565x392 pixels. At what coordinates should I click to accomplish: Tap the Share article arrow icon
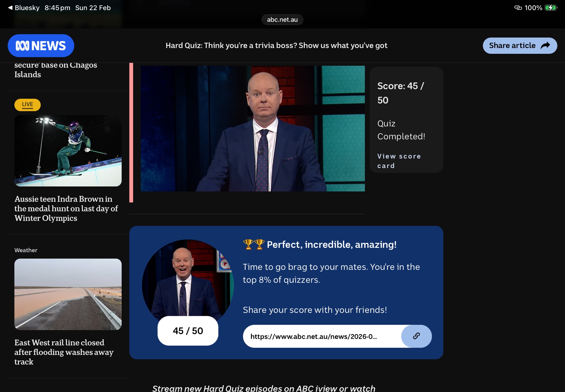click(x=545, y=45)
